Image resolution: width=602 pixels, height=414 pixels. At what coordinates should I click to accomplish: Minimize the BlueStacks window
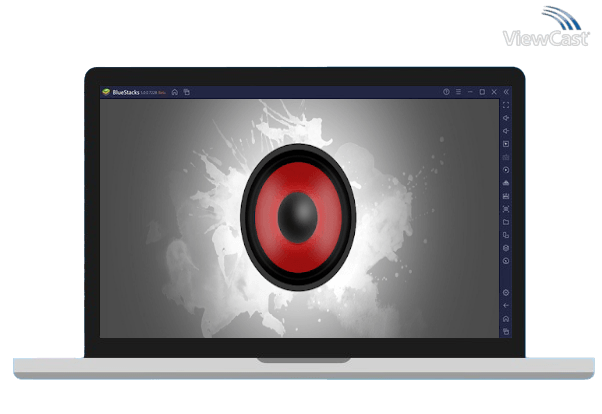coord(470,92)
